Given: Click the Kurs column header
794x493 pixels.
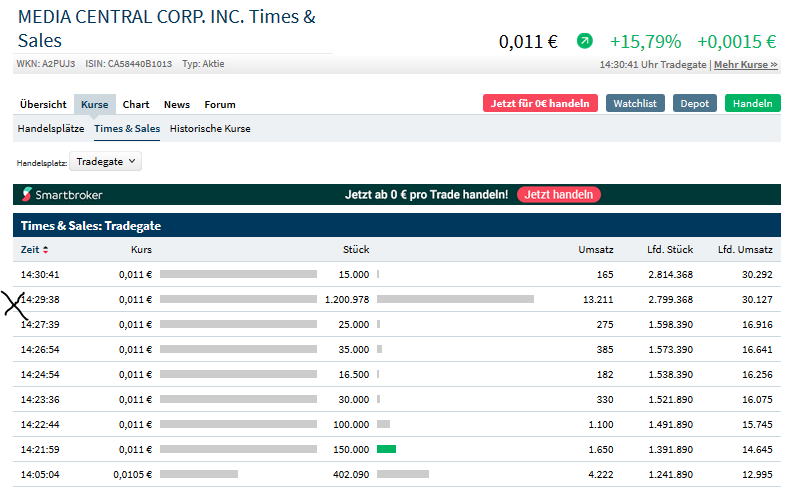Looking at the screenshot, I should pyautogui.click(x=141, y=250).
